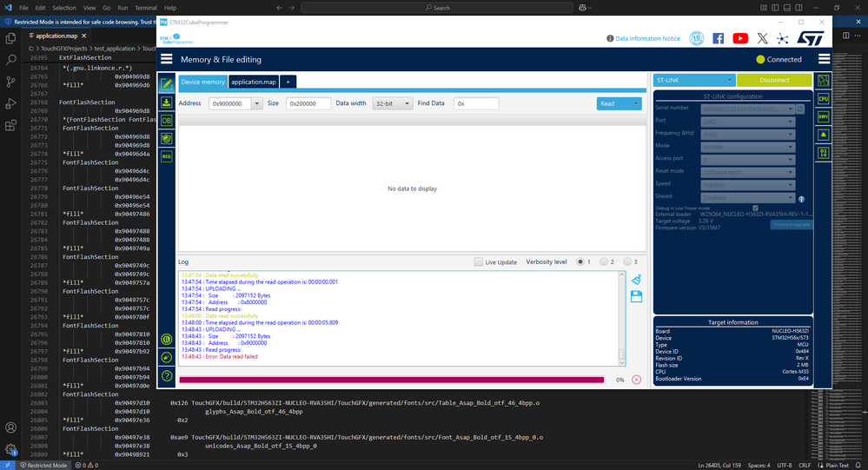868x470 pixels.
Task: Click the log panel vertical scrollbar
Action: pos(621,318)
